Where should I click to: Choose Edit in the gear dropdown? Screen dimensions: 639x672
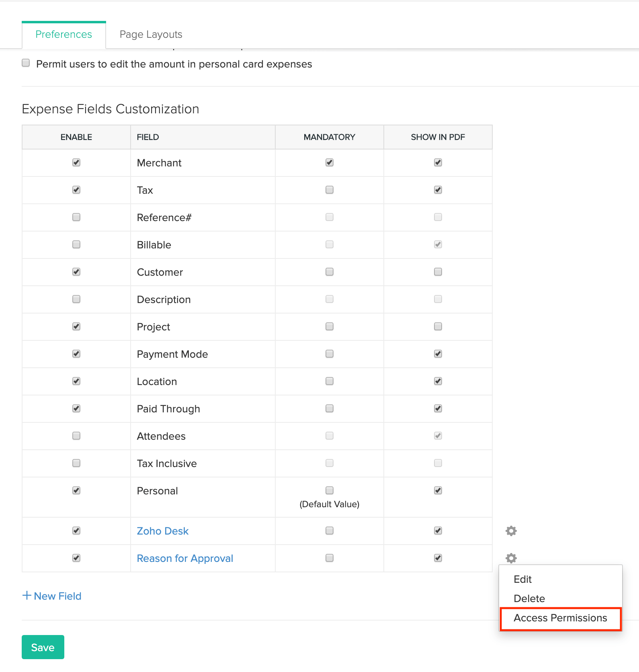(x=522, y=579)
